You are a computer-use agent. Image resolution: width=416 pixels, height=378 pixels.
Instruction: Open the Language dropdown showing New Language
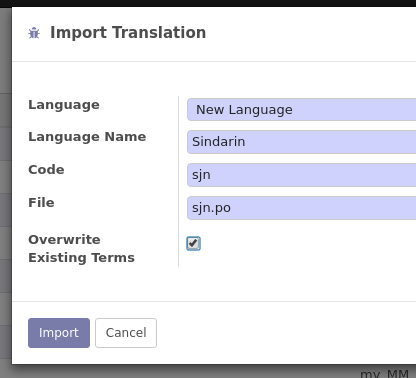(x=301, y=110)
